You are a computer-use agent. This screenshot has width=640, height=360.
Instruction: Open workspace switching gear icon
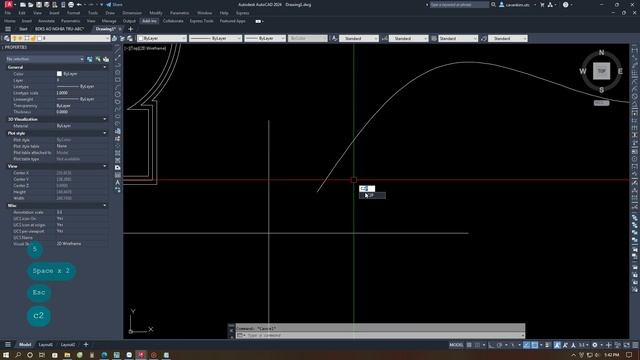tap(595, 345)
